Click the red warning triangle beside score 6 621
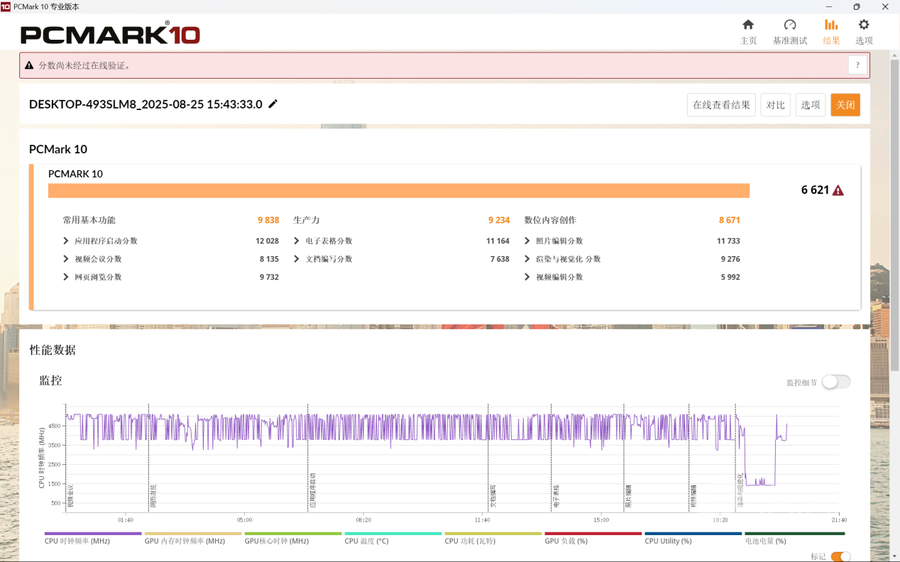This screenshot has height=562, width=900. 838,190
